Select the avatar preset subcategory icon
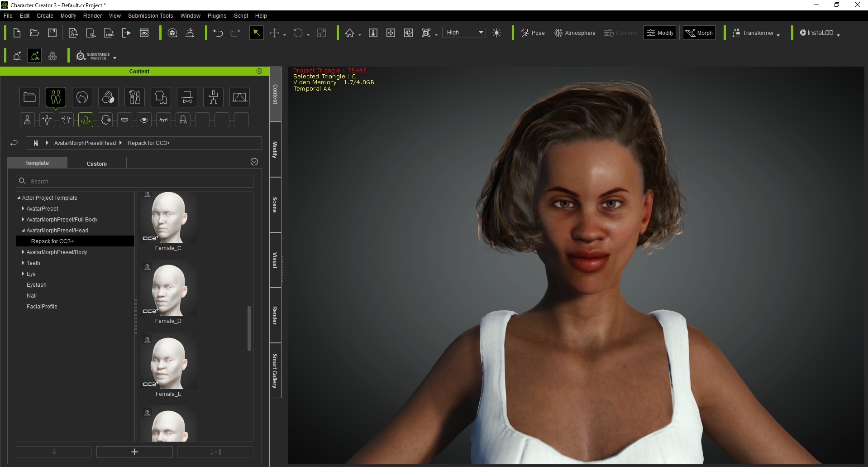The height and width of the screenshot is (467, 868). click(x=28, y=120)
